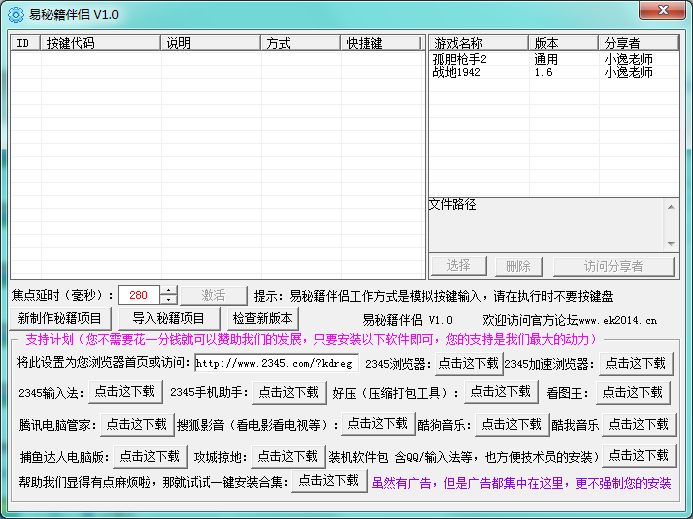Click 导入秘籍项目 button
The width and height of the screenshot is (693, 519).
(x=168, y=319)
